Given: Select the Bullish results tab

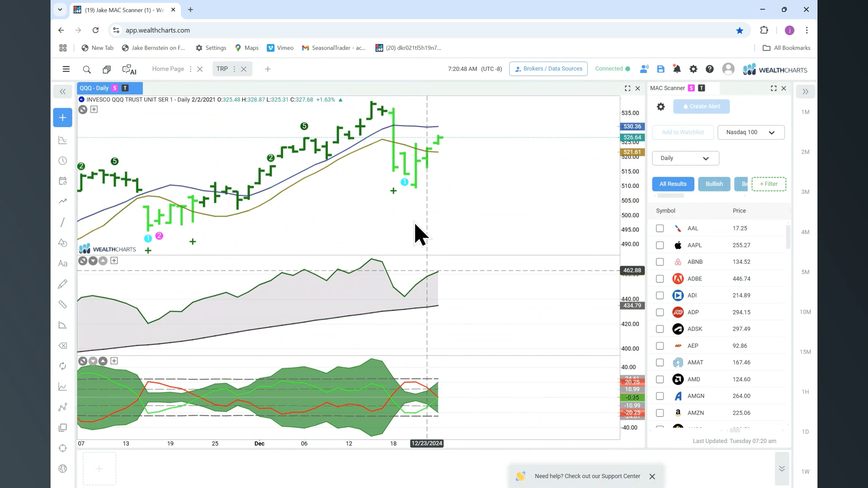Looking at the screenshot, I should tap(714, 184).
